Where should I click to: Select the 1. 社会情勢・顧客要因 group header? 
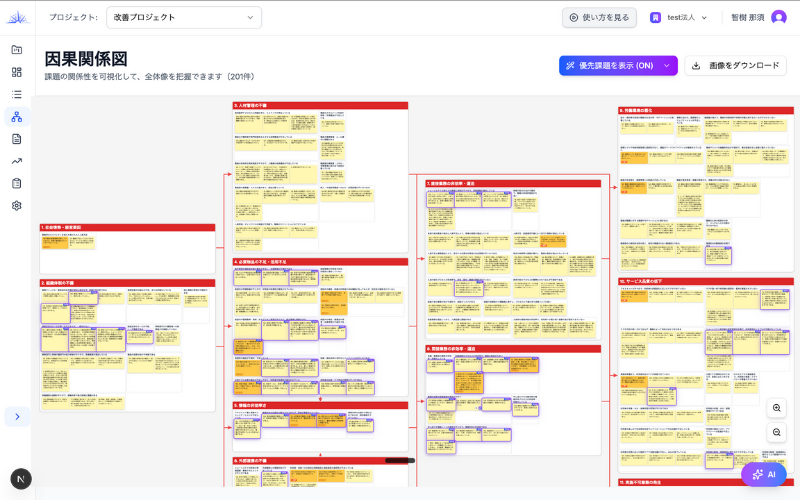point(128,228)
